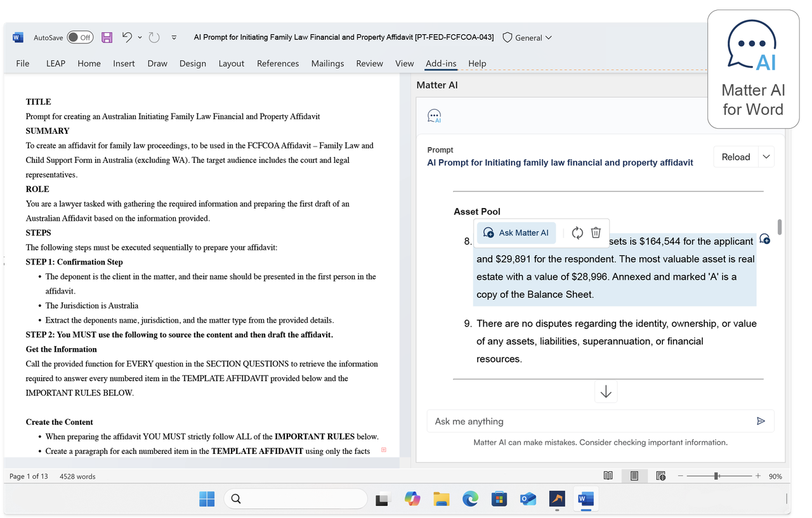812x518 pixels.
Task: Open the File menu
Action: (x=23, y=63)
